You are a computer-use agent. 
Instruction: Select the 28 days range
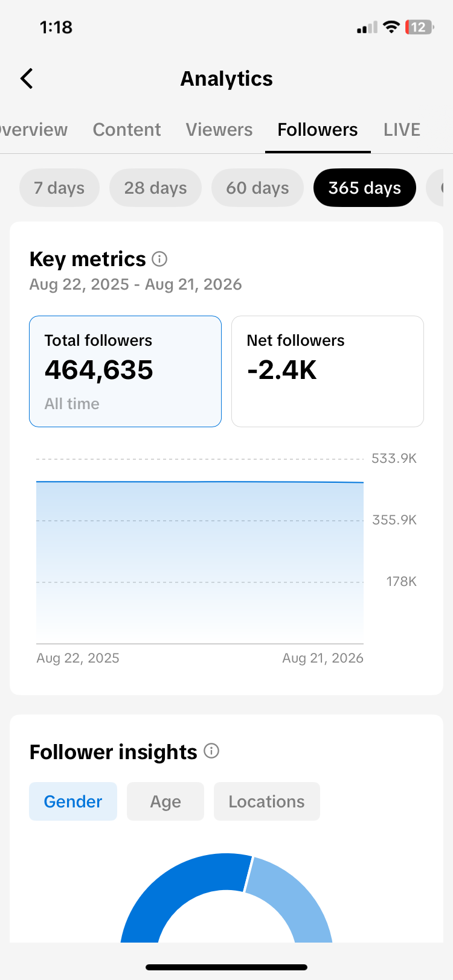click(x=155, y=188)
